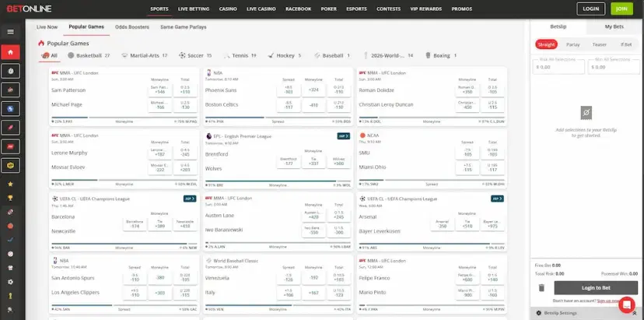Screen dimensions: 644x320
Task: Switch to Same Game Parlays tab
Action: tap(184, 27)
